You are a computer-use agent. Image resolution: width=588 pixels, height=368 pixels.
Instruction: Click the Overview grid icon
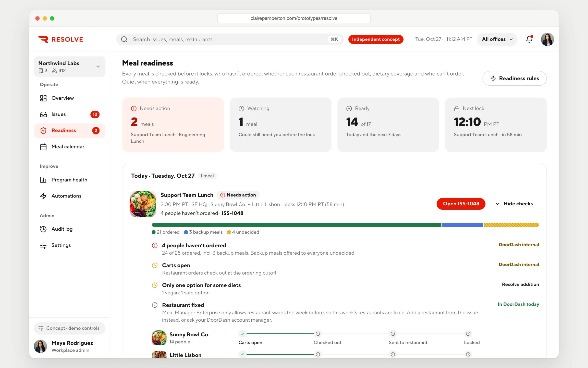click(x=43, y=98)
